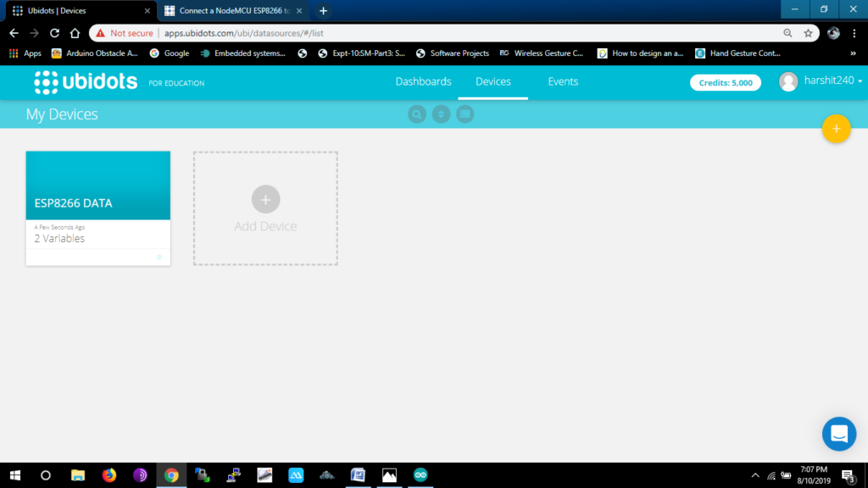Open a new browser tab
The width and height of the screenshot is (868, 488).
pyautogui.click(x=323, y=10)
